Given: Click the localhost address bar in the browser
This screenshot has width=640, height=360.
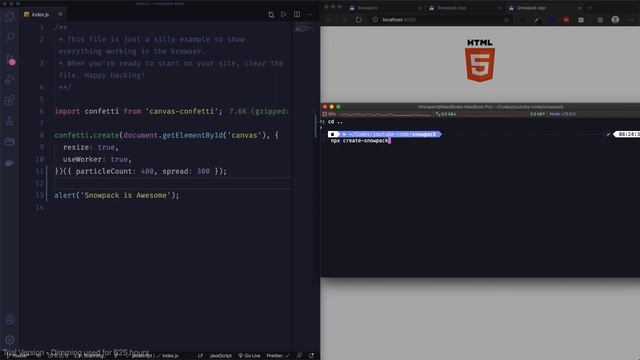Looking at the screenshot, I should [441, 20].
